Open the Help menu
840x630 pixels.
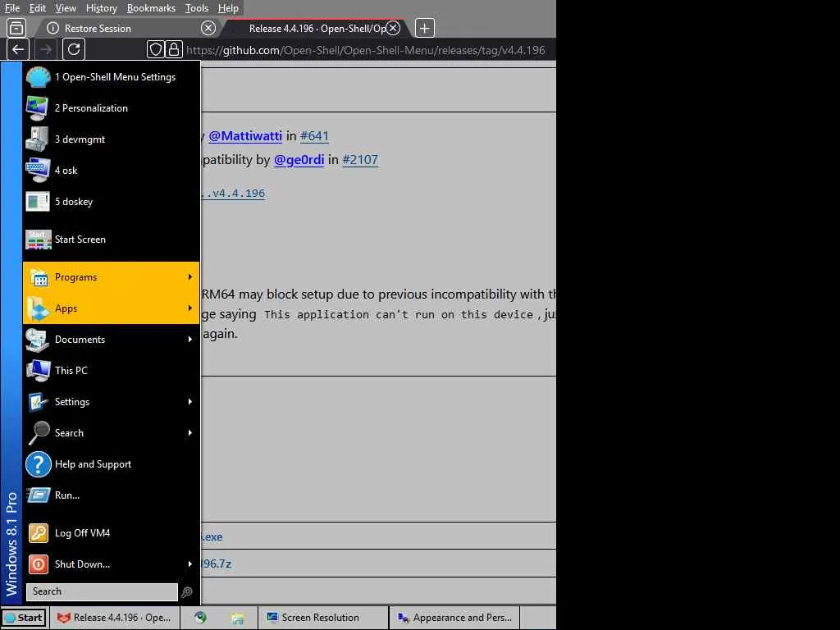click(x=228, y=8)
